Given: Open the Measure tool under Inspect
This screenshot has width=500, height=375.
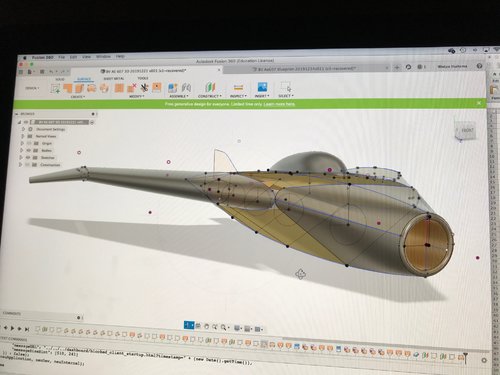Looking at the screenshot, I should [x=238, y=87].
